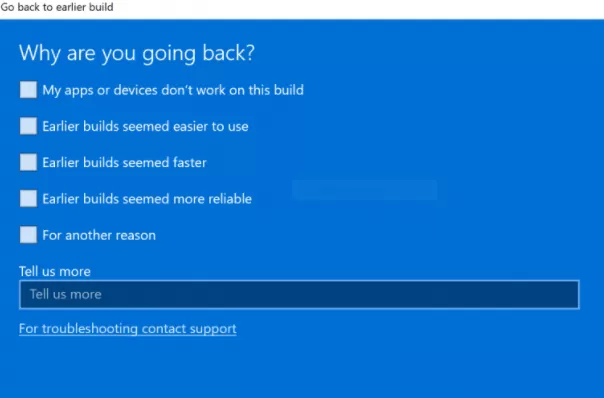Image resolution: width=604 pixels, height=398 pixels.
Task: Click the faint lighter rectangle near dialog center
Action: click(x=364, y=190)
